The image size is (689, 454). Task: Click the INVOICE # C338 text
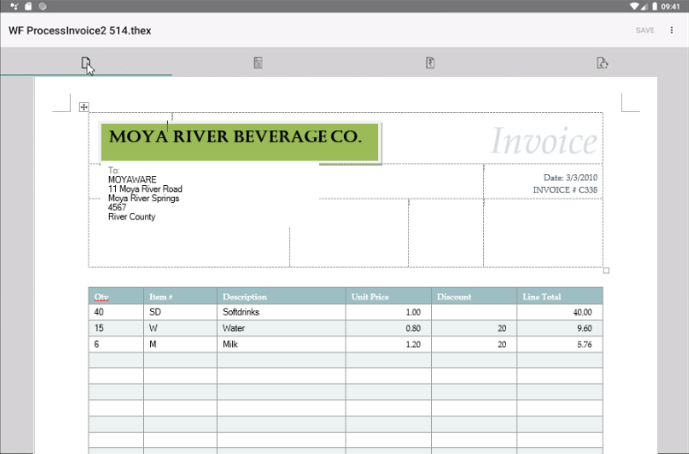coord(564,189)
